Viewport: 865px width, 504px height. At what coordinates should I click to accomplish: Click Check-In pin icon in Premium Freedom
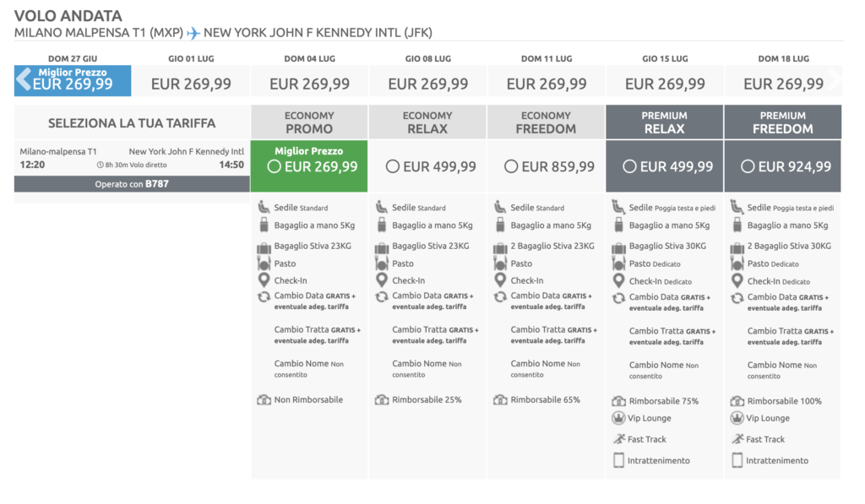(737, 281)
